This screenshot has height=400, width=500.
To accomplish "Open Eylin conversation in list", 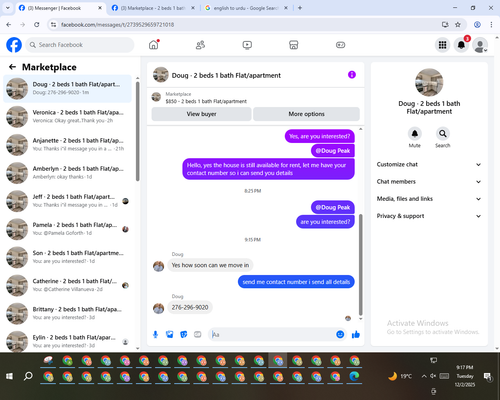I will [67, 341].
